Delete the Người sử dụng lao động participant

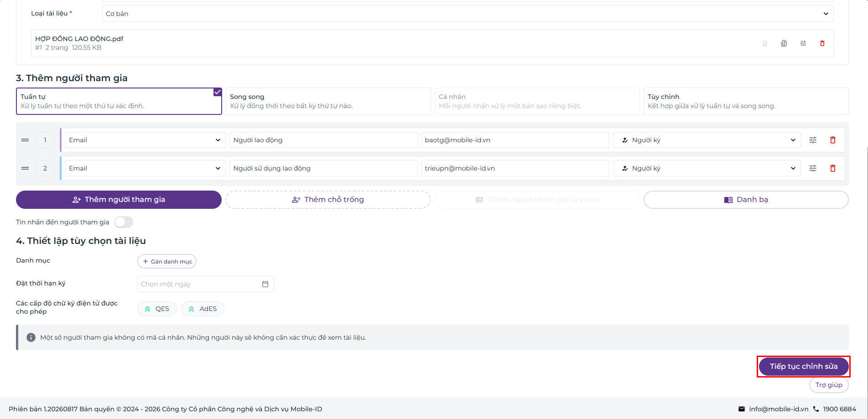833,168
